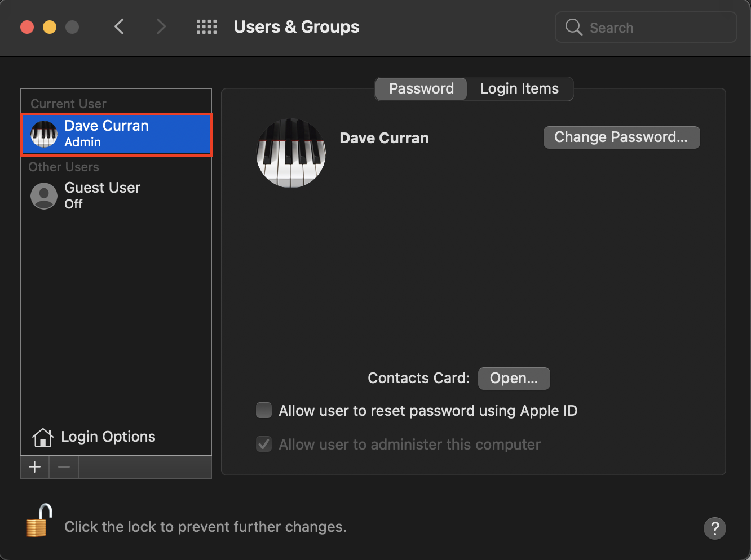The height and width of the screenshot is (560, 751).
Task: Go forward using the right chevron
Action: click(x=161, y=27)
